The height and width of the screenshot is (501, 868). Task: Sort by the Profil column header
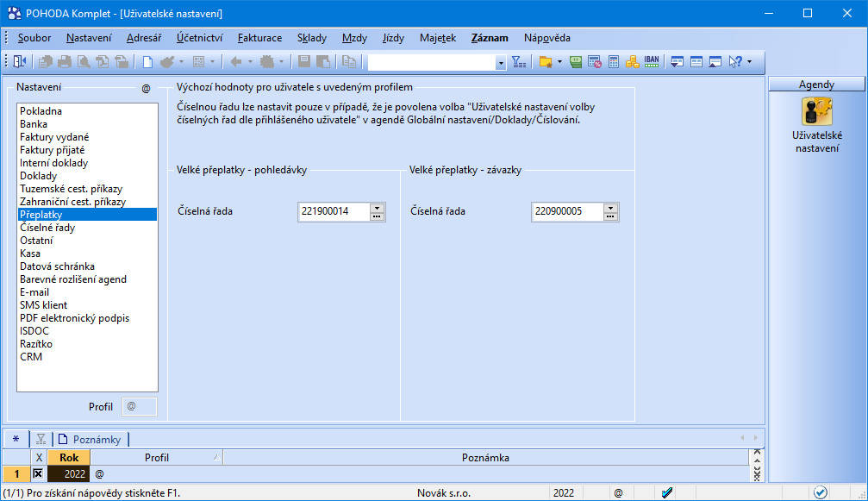coord(157,458)
